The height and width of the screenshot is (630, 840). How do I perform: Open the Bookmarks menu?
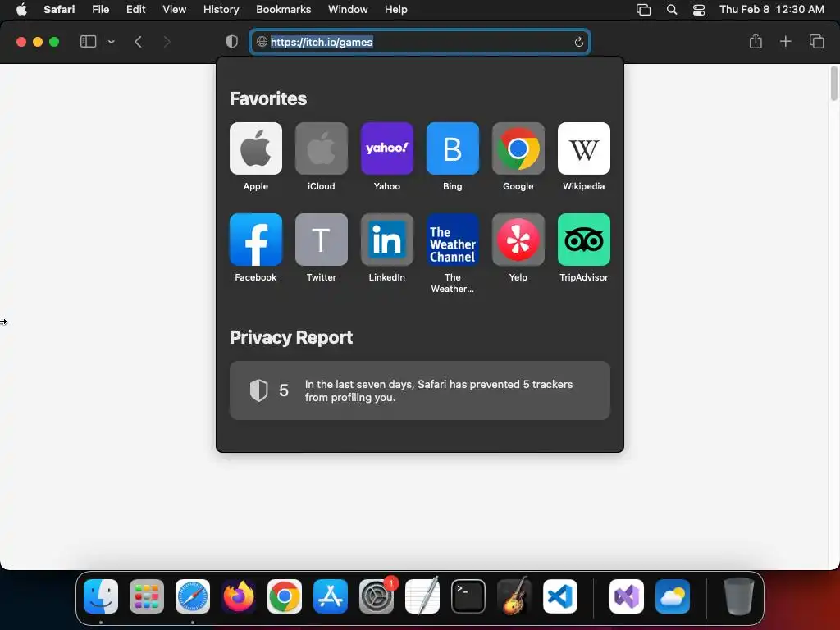point(283,10)
